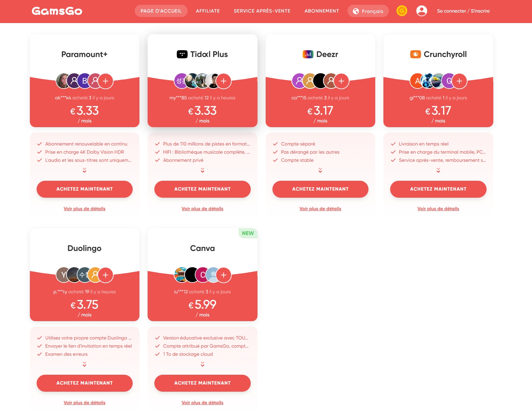Click the Tidal Plus logo icon
Image resolution: width=532 pixels, height=410 pixels.
pyautogui.click(x=182, y=54)
